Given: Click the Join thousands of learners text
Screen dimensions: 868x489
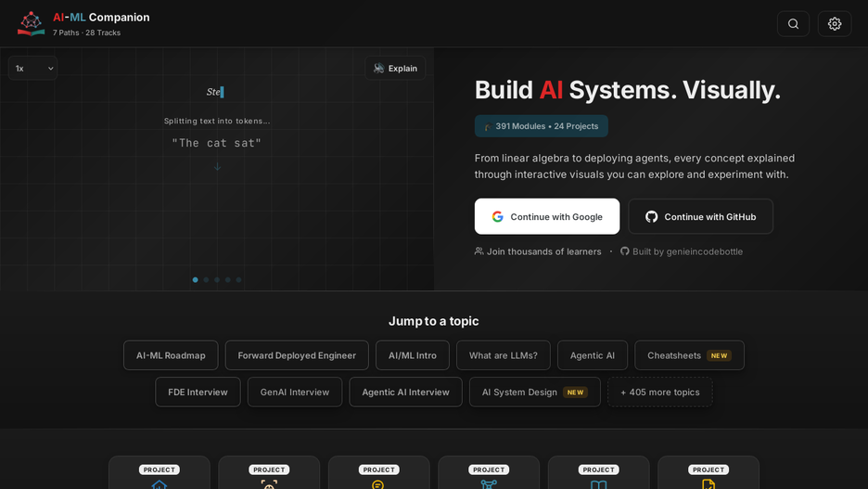Looking at the screenshot, I should [x=543, y=251].
